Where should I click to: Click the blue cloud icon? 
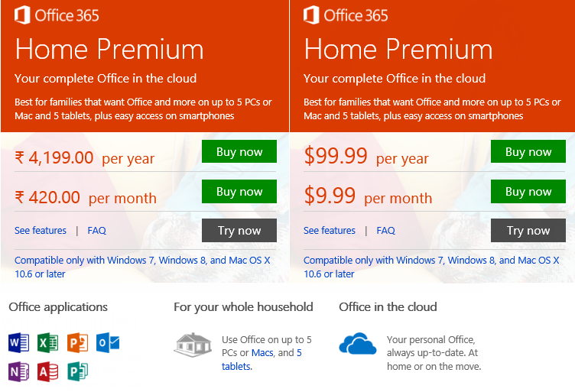[358, 345]
